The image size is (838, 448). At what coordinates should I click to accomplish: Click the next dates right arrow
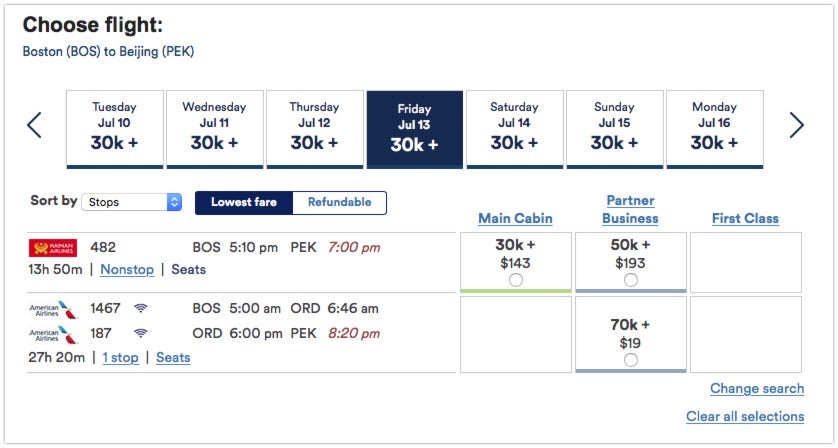[796, 125]
